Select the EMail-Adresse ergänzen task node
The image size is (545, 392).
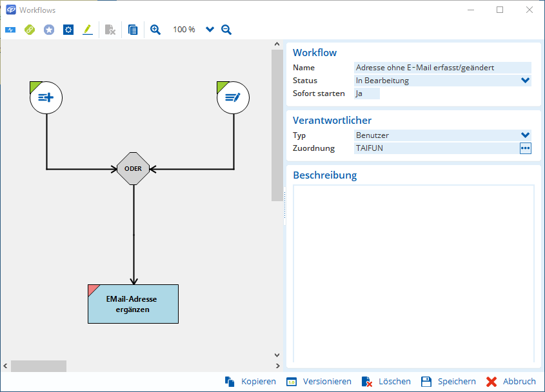pyautogui.click(x=133, y=304)
